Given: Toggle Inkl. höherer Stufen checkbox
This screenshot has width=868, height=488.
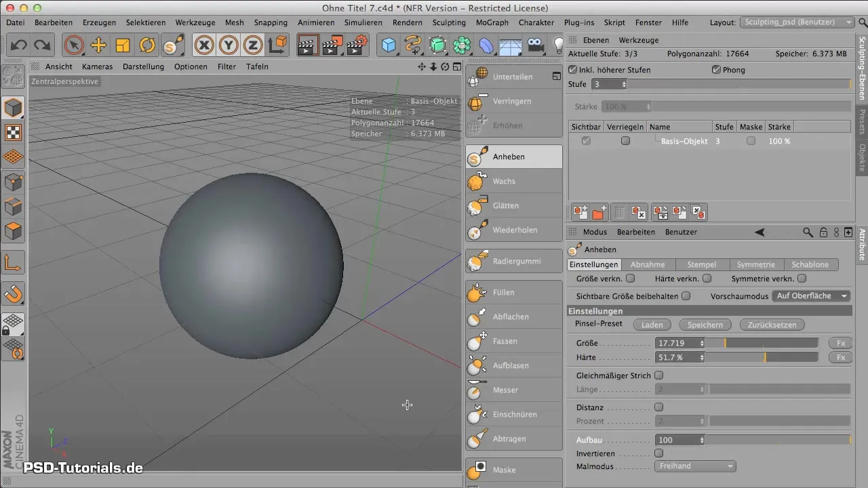Looking at the screenshot, I should 573,70.
